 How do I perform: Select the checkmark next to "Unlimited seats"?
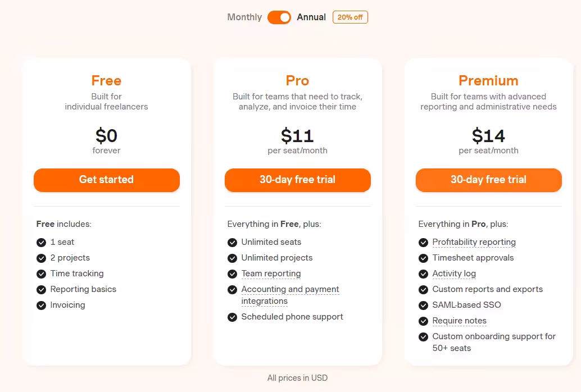pos(232,242)
